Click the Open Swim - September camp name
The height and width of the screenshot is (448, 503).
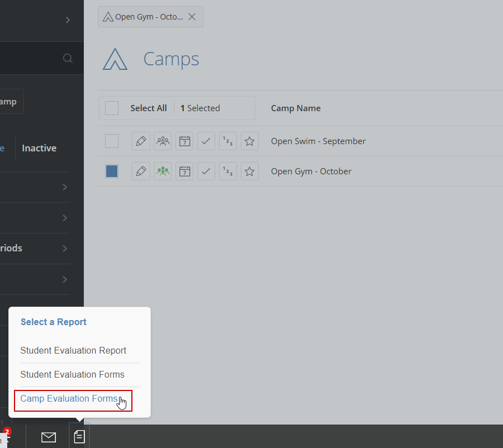[x=318, y=141]
